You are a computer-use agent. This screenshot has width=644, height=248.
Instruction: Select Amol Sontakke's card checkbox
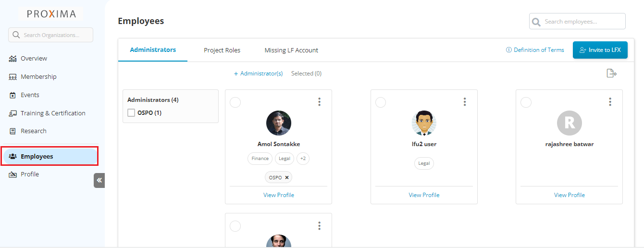[235, 102]
